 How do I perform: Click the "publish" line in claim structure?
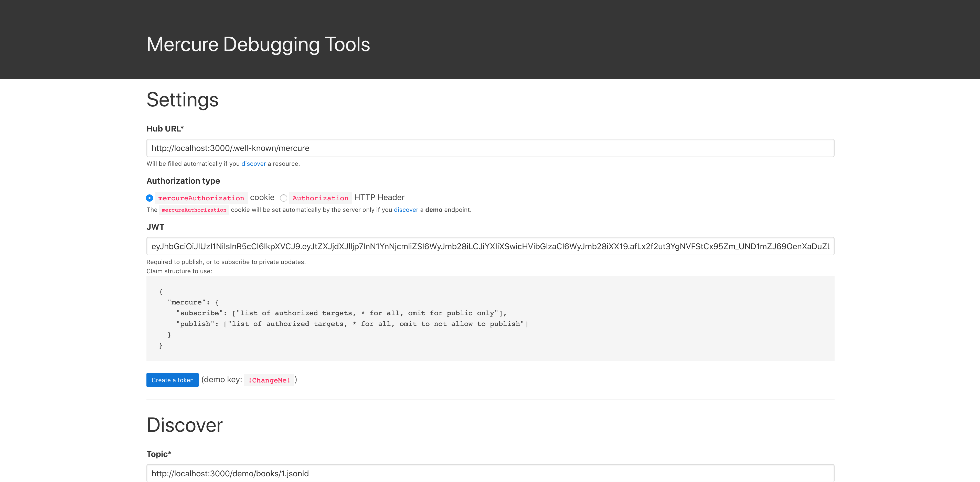click(x=352, y=324)
